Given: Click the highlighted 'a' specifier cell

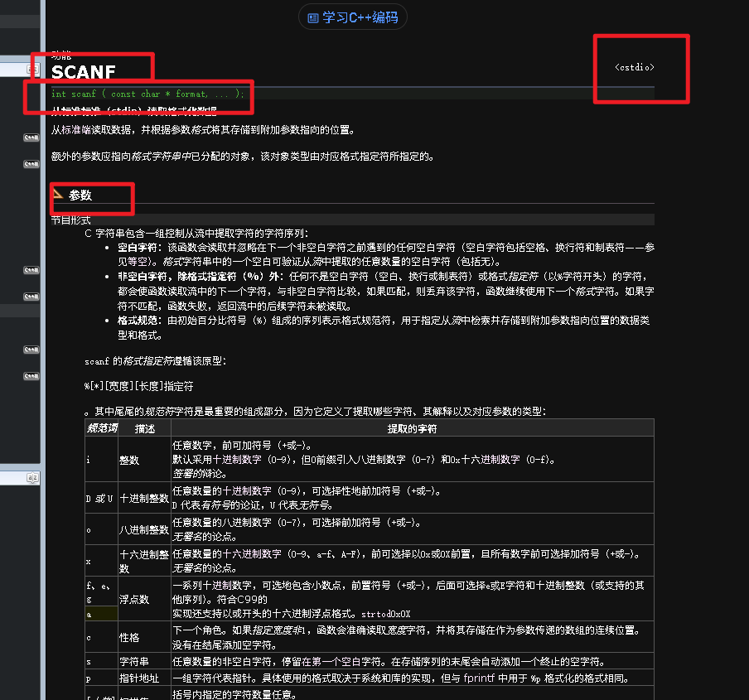Looking at the screenshot, I should tap(101, 614).
